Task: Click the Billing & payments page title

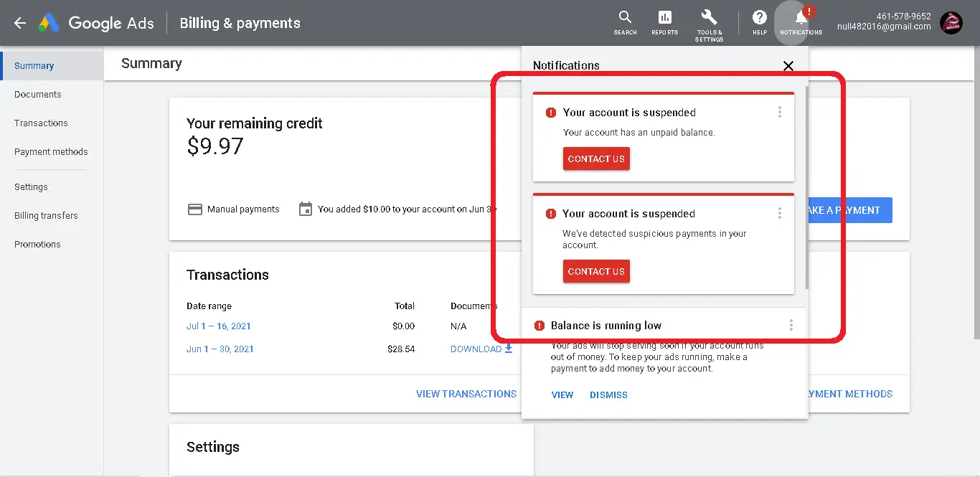Action: click(x=240, y=23)
